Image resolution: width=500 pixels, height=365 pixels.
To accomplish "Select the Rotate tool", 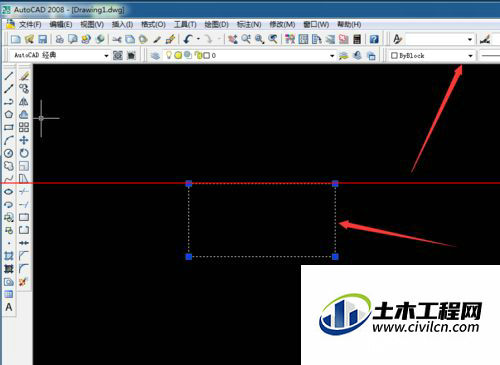I will click(x=24, y=153).
